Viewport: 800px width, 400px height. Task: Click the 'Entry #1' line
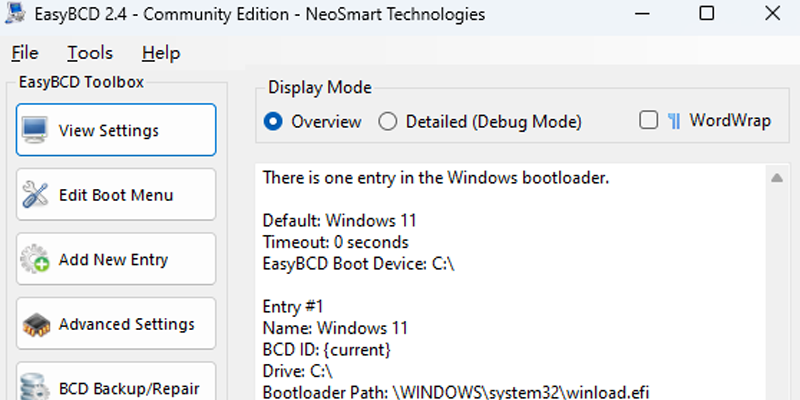293,307
